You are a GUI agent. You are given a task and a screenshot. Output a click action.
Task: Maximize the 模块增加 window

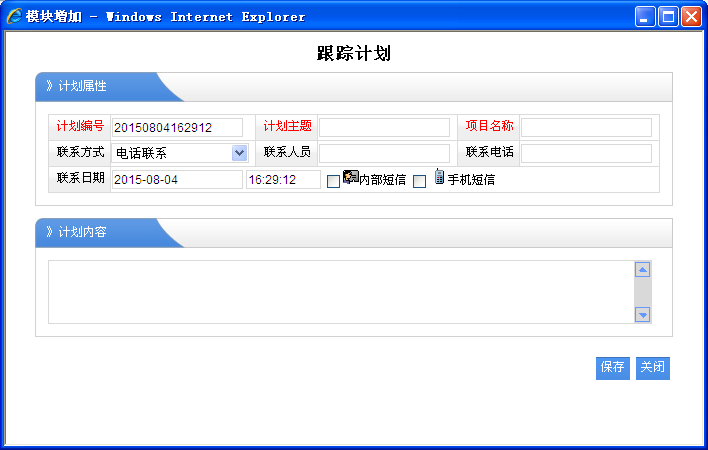click(667, 16)
